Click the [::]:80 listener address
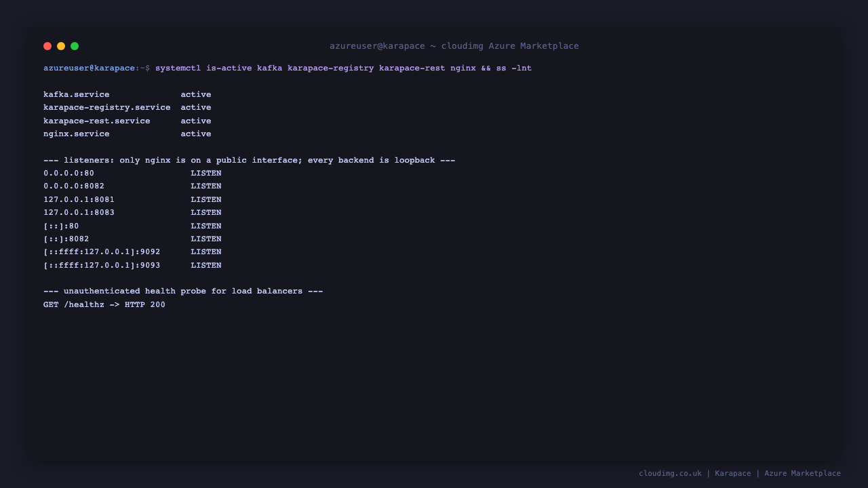This screenshot has height=488, width=868. coord(61,226)
